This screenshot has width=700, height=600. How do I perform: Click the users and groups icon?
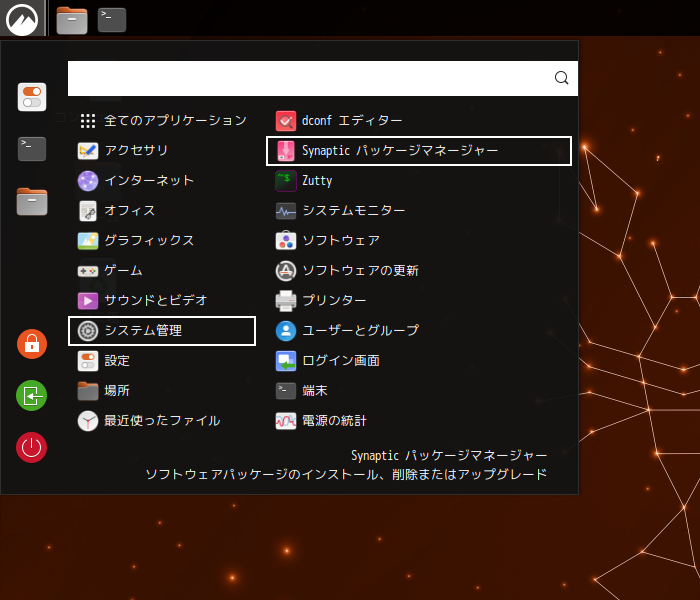pyautogui.click(x=286, y=331)
